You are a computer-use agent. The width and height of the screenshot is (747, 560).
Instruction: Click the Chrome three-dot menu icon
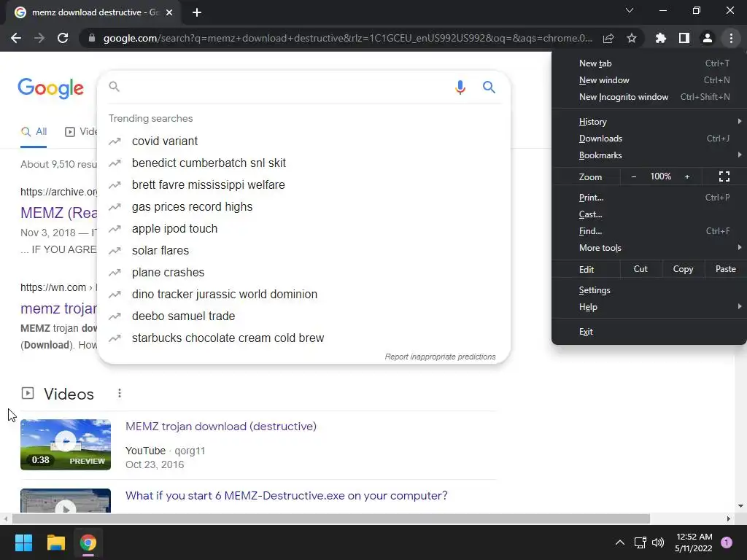coord(731,38)
